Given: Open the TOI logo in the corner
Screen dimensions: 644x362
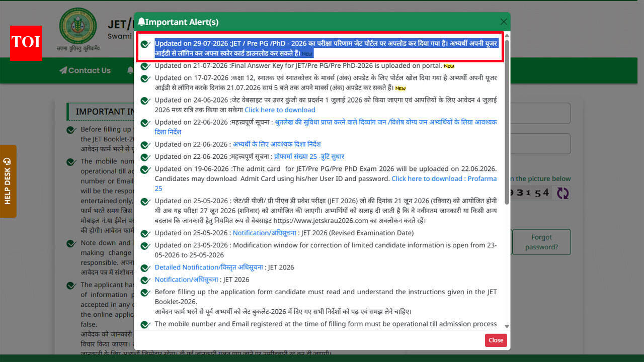Looking at the screenshot, I should (26, 43).
